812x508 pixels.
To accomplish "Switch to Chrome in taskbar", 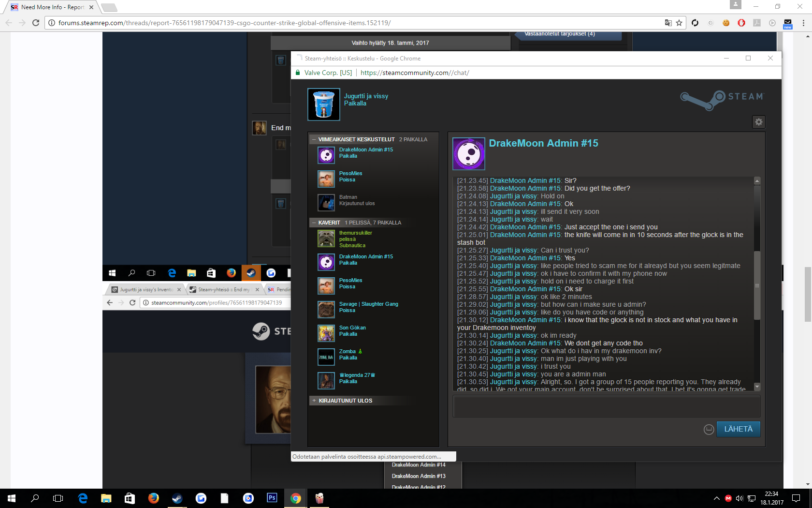I will pyautogui.click(x=296, y=498).
